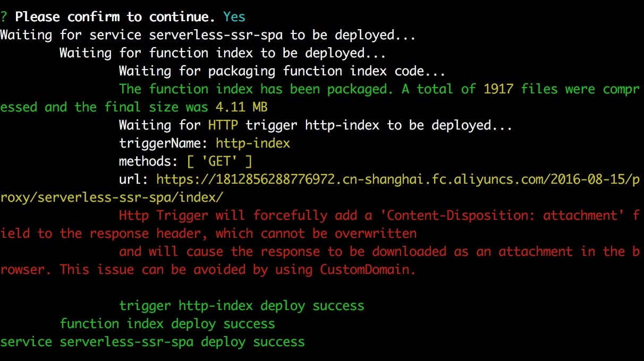Click the yellow '1917' file count
This screenshot has height=361, width=644.
tap(498, 89)
